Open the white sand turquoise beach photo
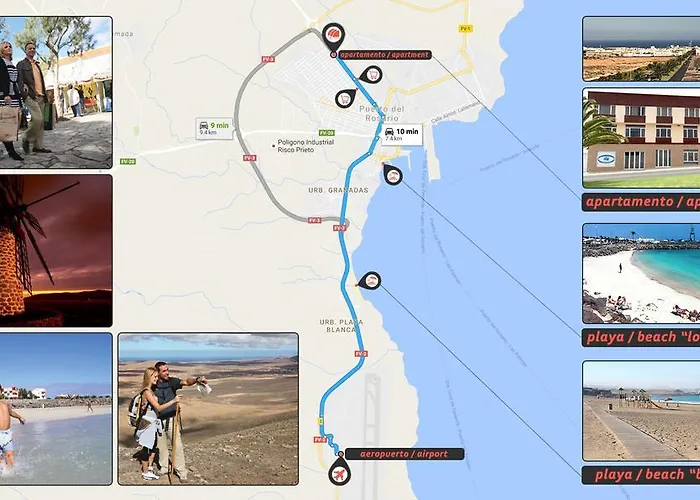Viewport: 700px width, 500px height. point(641,274)
